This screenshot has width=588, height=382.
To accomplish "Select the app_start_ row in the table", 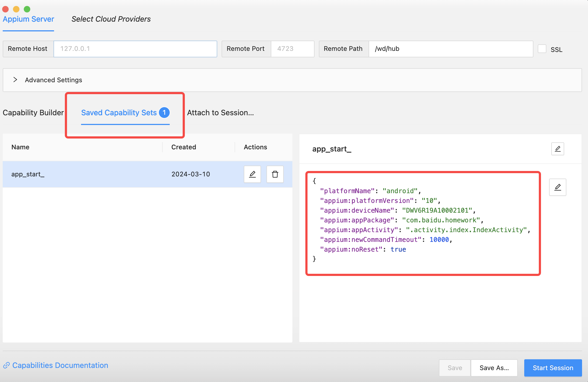I will [x=148, y=174].
